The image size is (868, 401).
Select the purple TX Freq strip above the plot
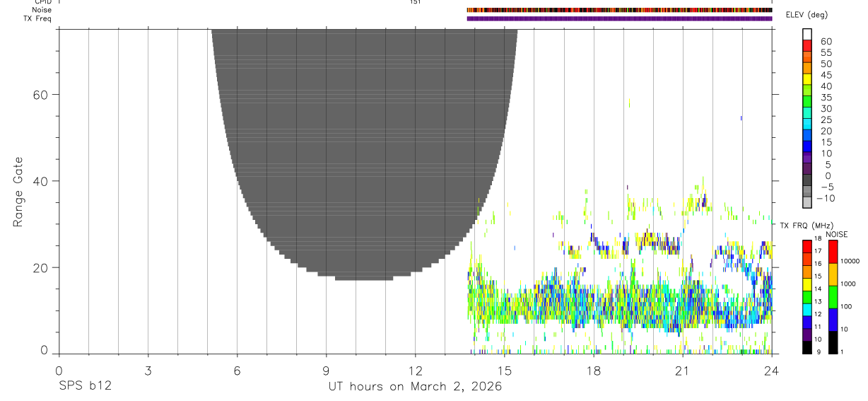coord(619,18)
